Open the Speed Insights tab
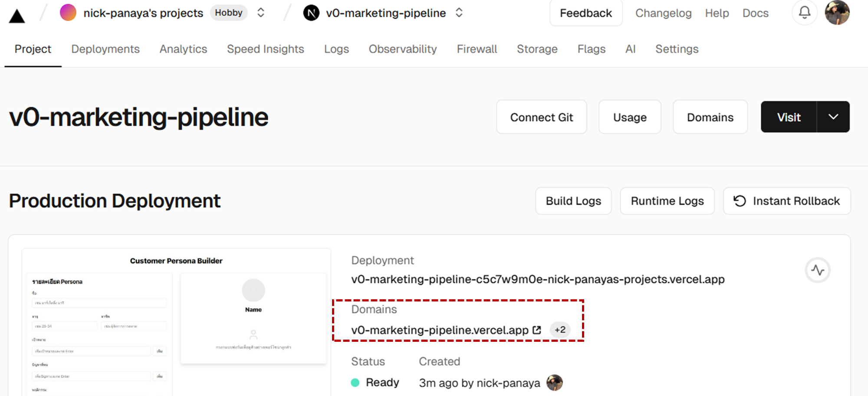This screenshot has width=868, height=396. click(x=265, y=49)
